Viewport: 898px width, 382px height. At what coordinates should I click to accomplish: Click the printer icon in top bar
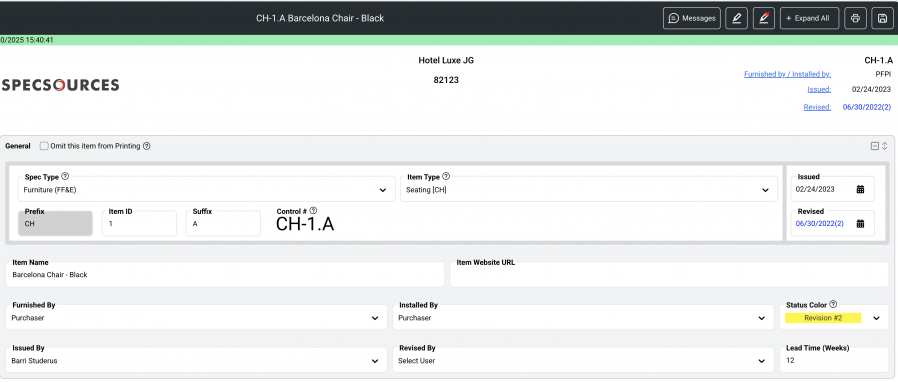[855, 18]
